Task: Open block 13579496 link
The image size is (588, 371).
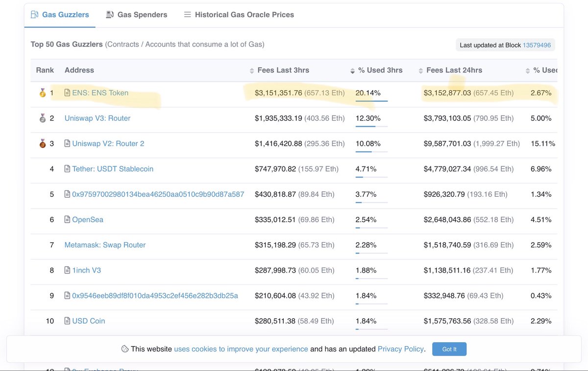Action: [537, 45]
